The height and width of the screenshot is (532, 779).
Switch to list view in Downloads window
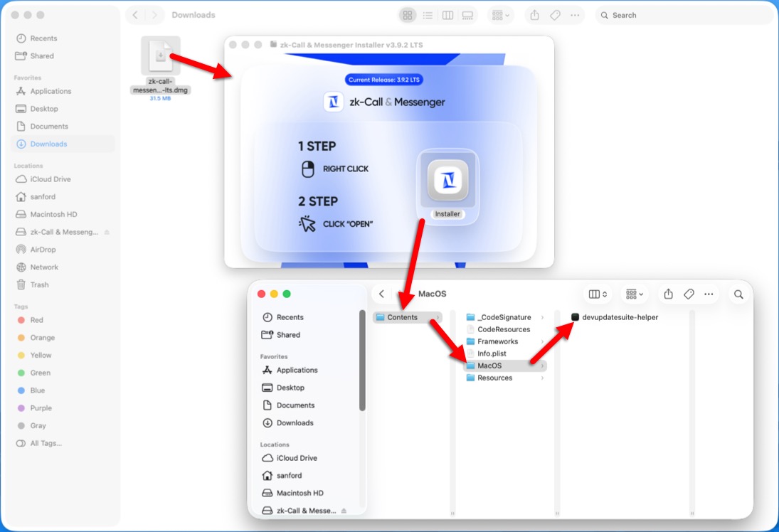[x=428, y=15]
